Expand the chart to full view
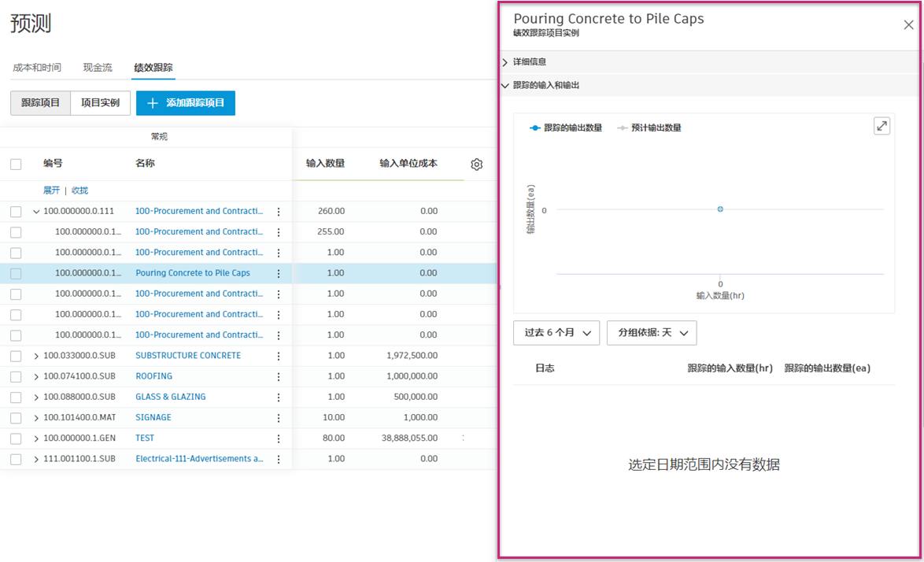 881,126
